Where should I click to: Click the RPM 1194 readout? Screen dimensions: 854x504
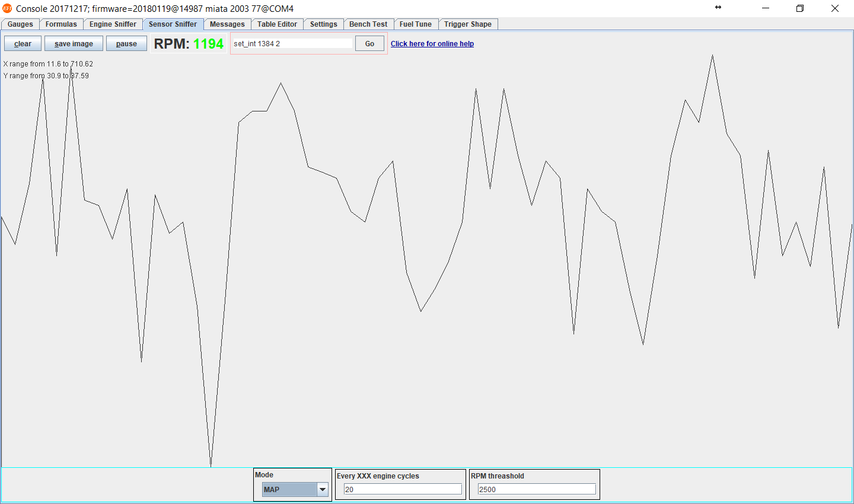189,44
